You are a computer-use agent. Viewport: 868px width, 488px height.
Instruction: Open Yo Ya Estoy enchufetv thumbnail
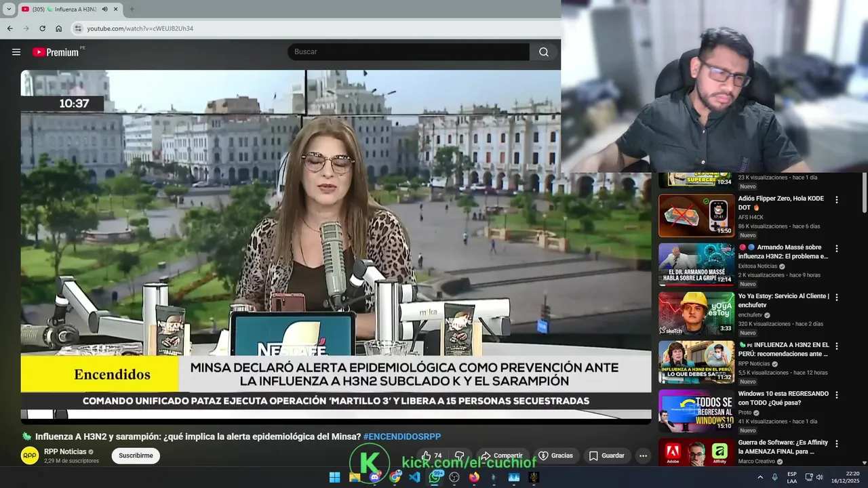coord(696,313)
